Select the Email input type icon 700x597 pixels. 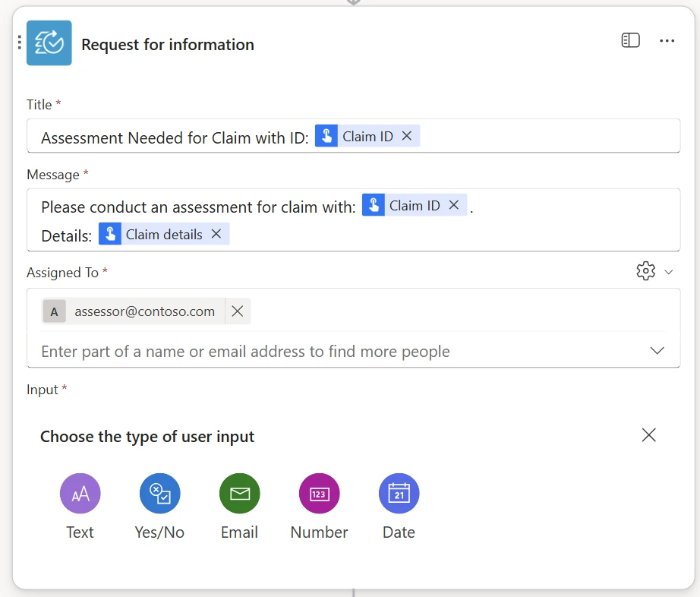[x=239, y=493]
